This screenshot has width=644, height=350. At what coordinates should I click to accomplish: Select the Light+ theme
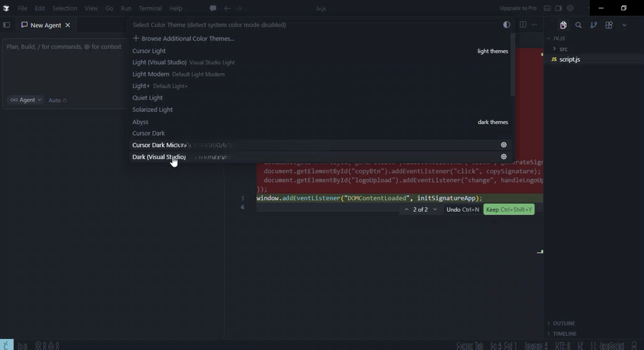coord(321,86)
